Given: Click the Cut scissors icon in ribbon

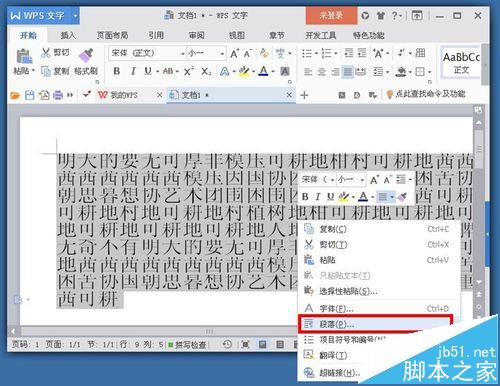Looking at the screenshot, I should pyautogui.click(x=46, y=52).
